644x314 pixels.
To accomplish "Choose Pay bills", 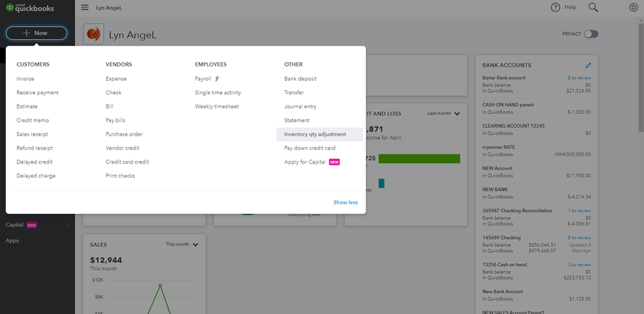I will [116, 120].
